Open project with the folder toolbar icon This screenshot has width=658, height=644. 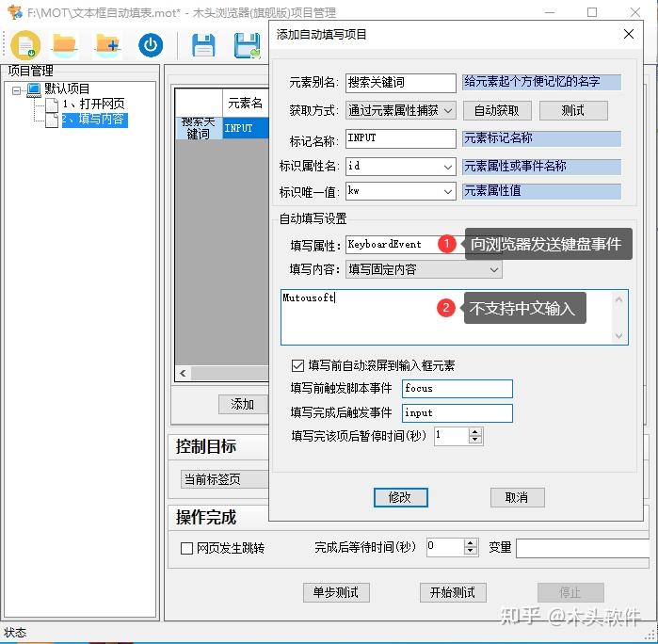(x=64, y=44)
